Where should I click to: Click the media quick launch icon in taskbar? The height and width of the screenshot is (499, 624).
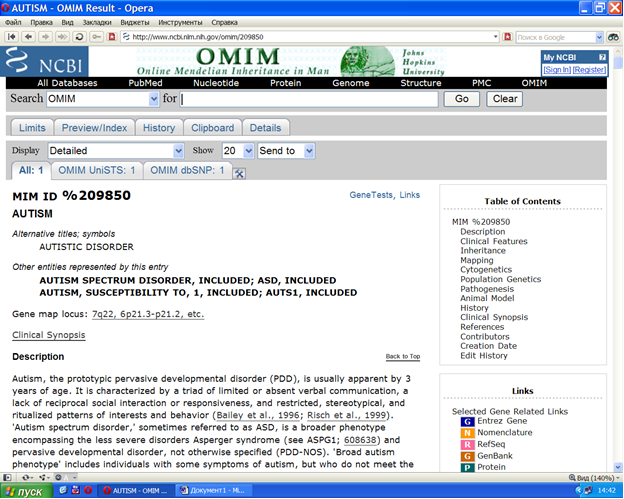76,490
